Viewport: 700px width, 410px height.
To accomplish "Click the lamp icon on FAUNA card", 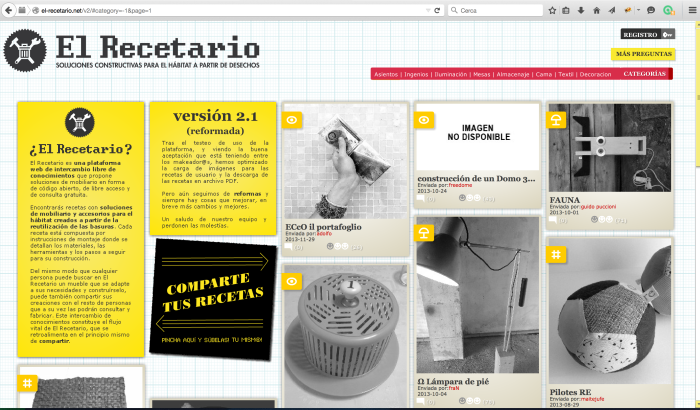I will (556, 120).
